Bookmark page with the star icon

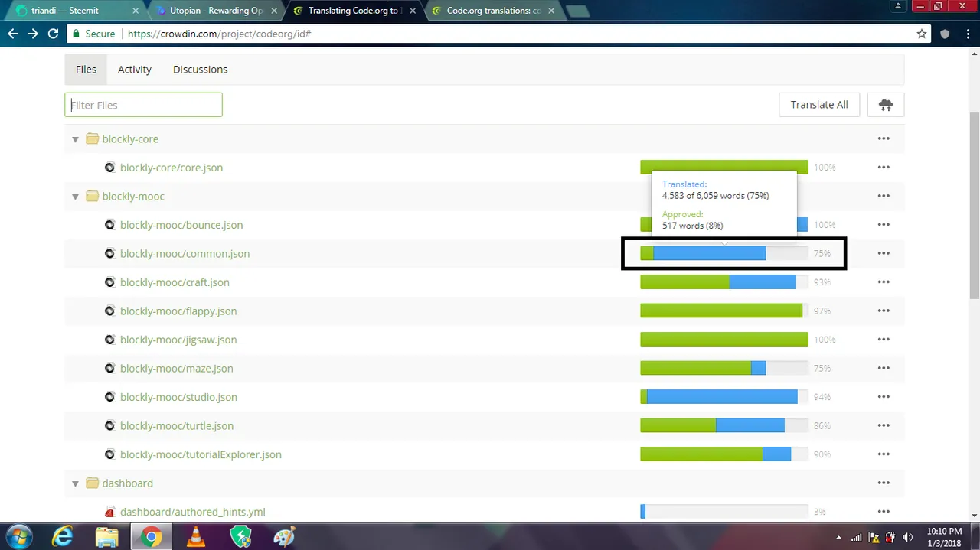point(922,34)
